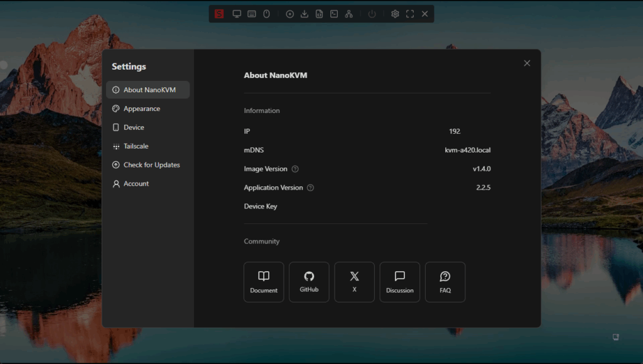Open the script file icon in toolbar
The width and height of the screenshot is (643, 364).
point(319,14)
